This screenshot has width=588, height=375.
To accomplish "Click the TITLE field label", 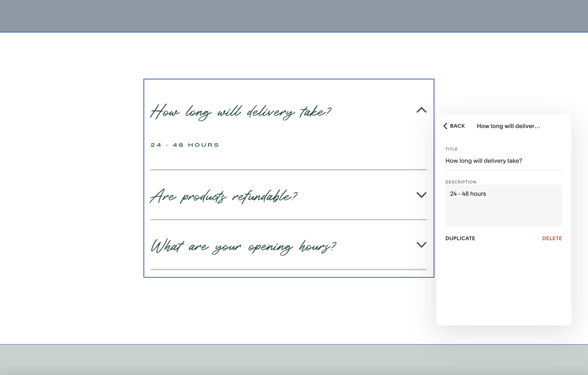I will [x=451, y=149].
